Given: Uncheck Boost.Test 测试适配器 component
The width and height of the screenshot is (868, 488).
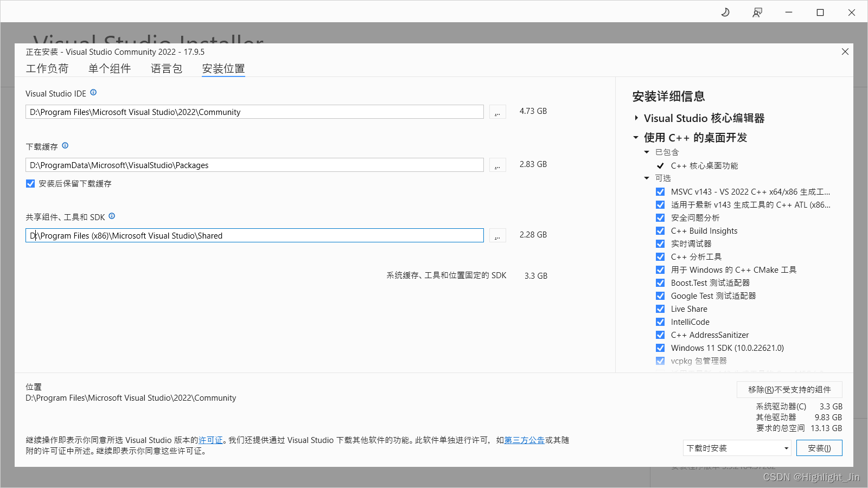Looking at the screenshot, I should click(x=660, y=283).
